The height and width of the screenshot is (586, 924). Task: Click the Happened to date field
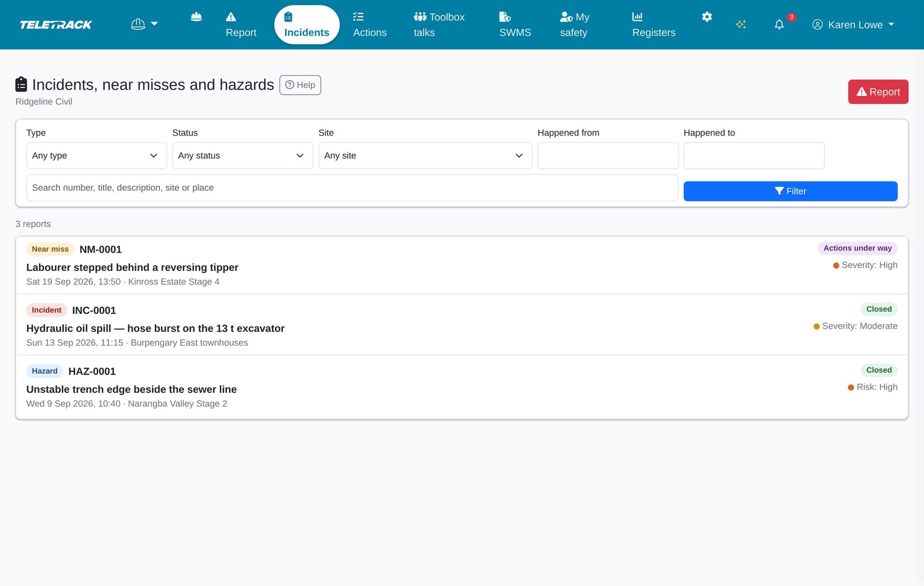pyautogui.click(x=754, y=155)
